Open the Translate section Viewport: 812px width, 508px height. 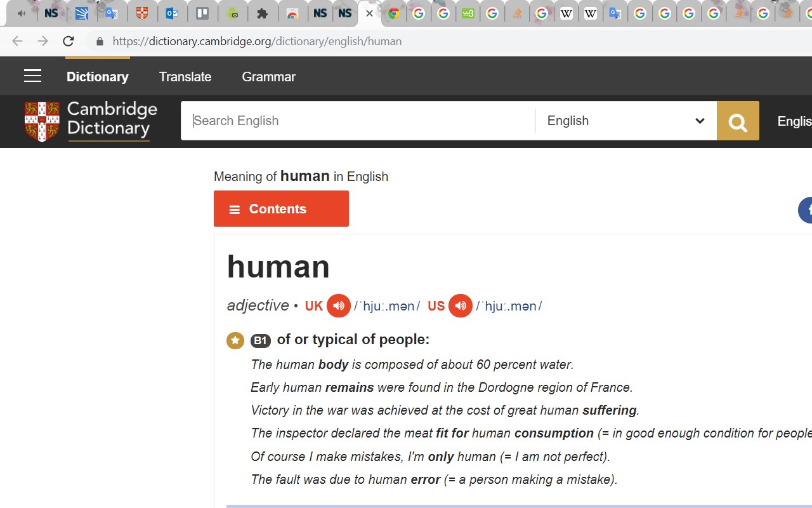coord(185,76)
